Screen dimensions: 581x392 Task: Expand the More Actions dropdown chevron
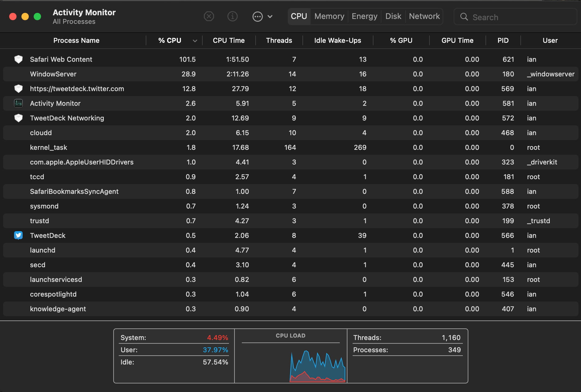pyautogui.click(x=270, y=17)
